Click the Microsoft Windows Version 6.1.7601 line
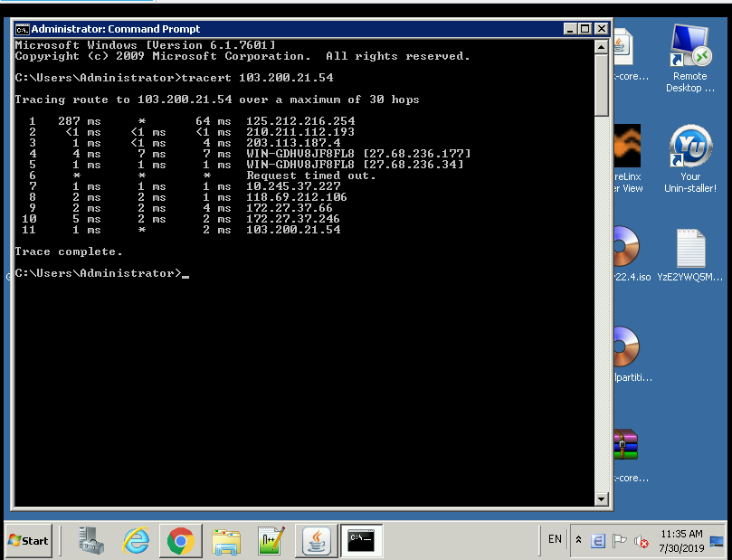 (145, 45)
